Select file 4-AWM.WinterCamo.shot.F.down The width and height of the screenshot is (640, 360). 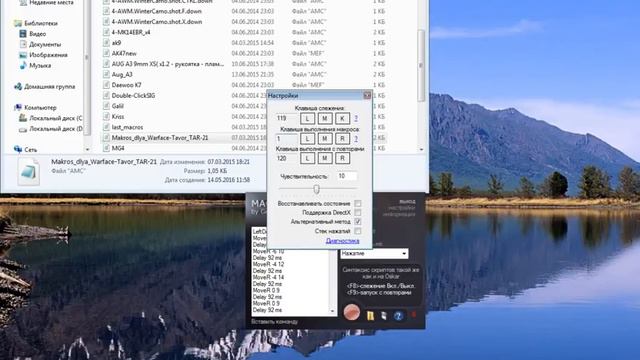(x=157, y=11)
